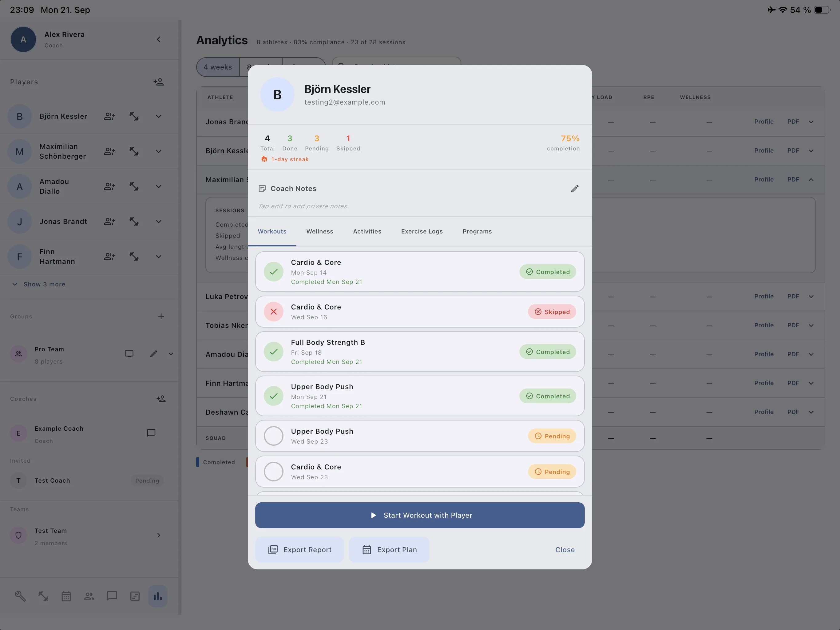Switch to the Exercise Logs tab
The height and width of the screenshot is (630, 840).
[422, 231]
